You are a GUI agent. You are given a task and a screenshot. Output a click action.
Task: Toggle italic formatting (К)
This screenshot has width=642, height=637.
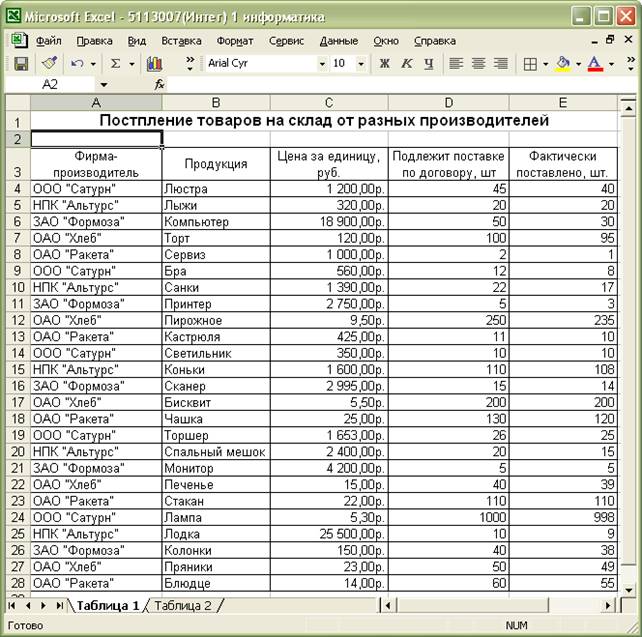(x=407, y=63)
